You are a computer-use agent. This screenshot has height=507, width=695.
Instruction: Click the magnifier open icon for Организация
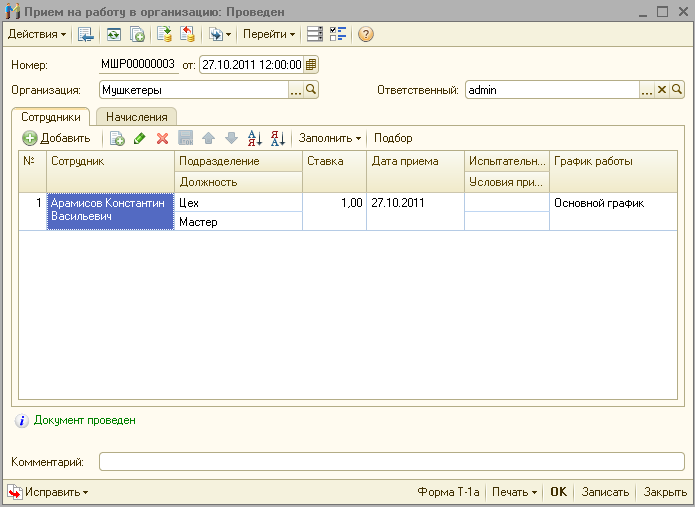(311, 90)
